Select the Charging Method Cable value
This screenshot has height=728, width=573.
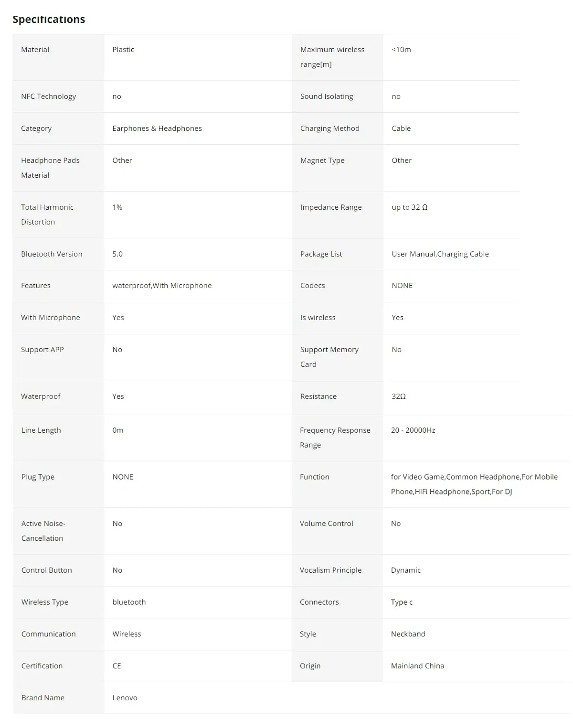point(401,128)
